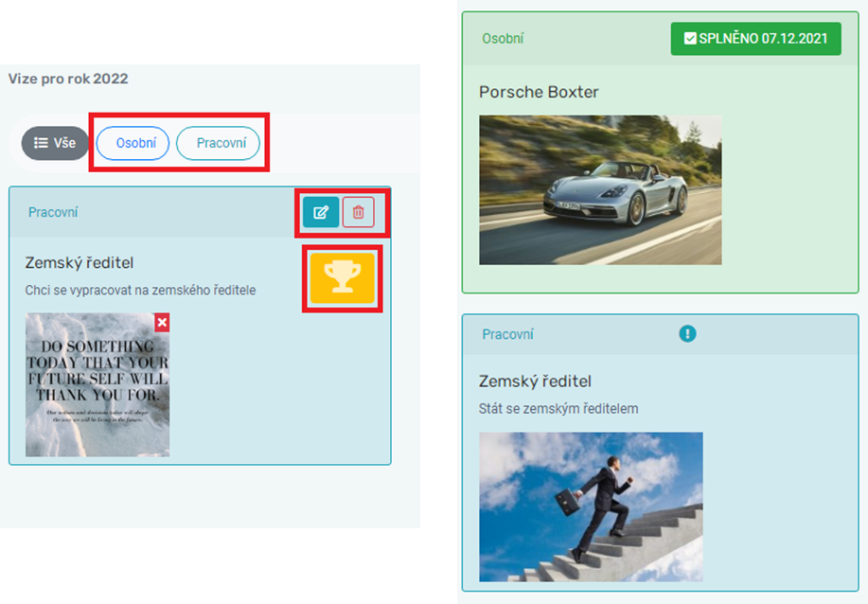Click the Porsche Boxter title
This screenshot has height=604, width=868.
tap(539, 92)
